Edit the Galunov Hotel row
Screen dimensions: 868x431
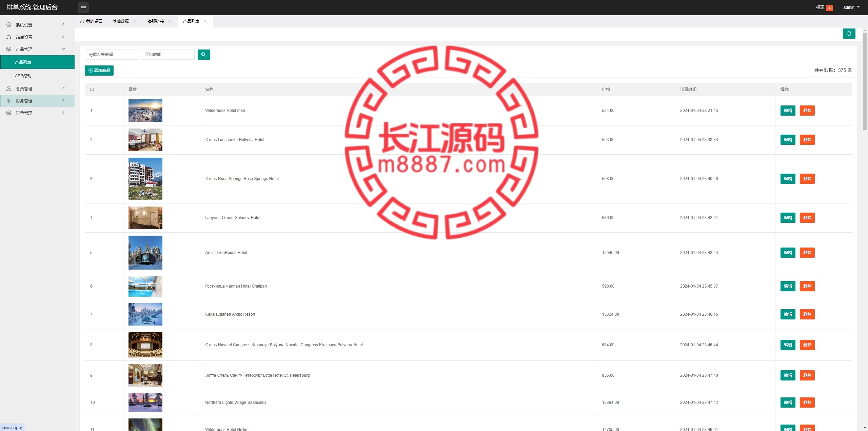[788, 218]
